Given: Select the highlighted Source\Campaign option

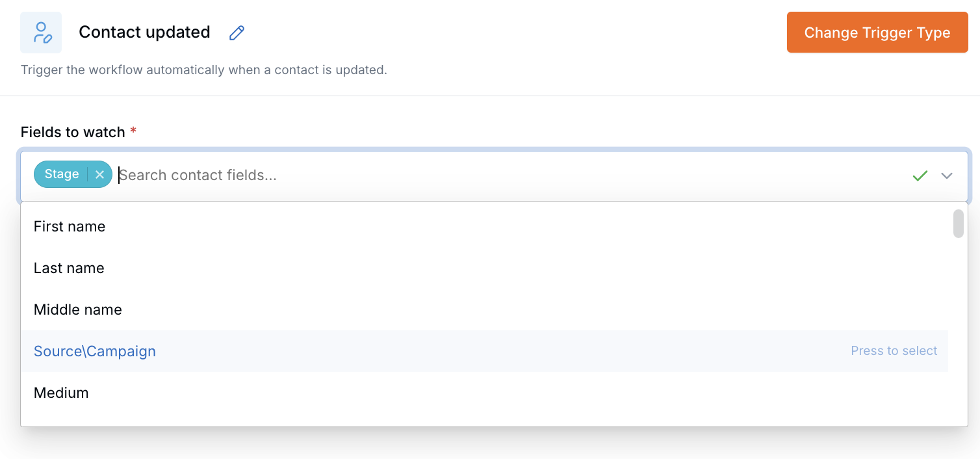Looking at the screenshot, I should tap(484, 351).
